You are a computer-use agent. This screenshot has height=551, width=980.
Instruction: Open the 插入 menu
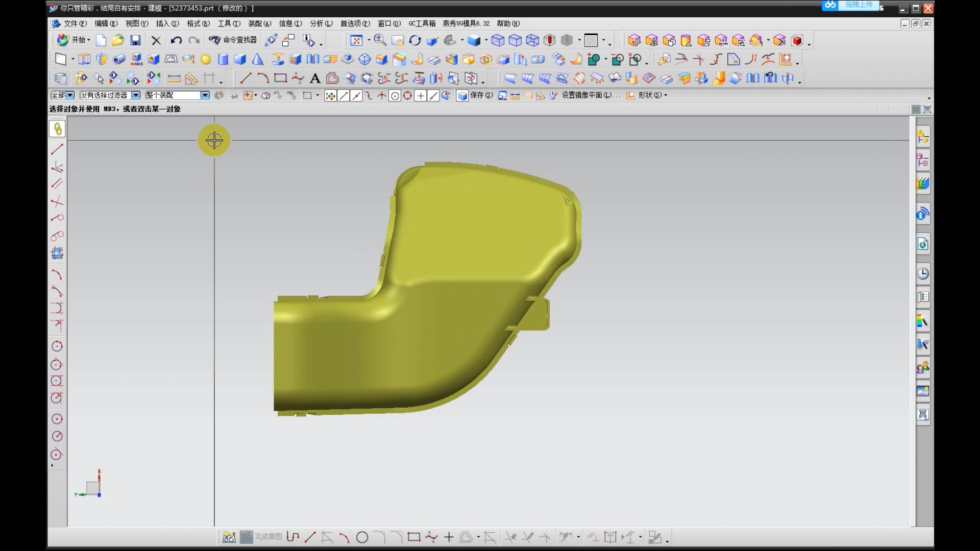[167, 23]
